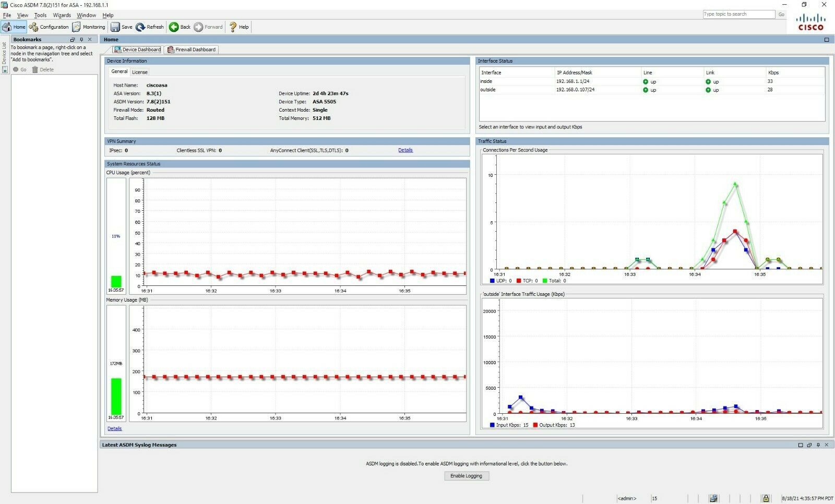Click the memory usage green bar
835x504 pixels.
coord(116,397)
